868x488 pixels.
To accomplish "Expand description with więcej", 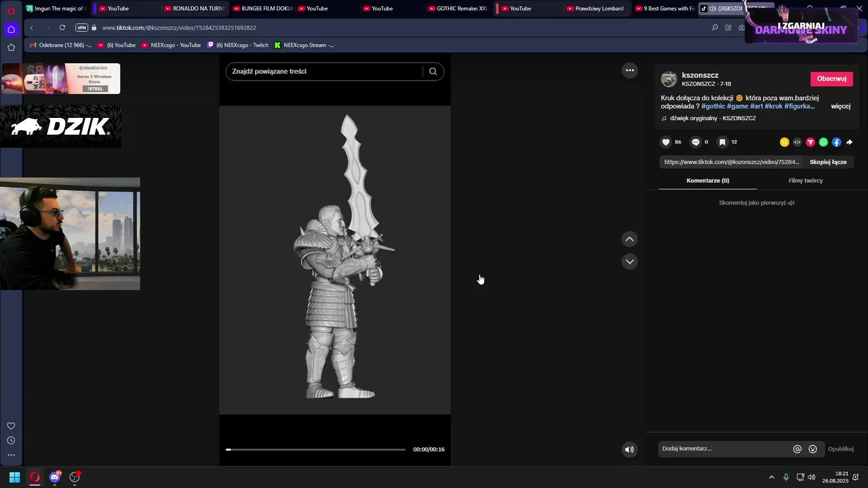I will tap(840, 106).
